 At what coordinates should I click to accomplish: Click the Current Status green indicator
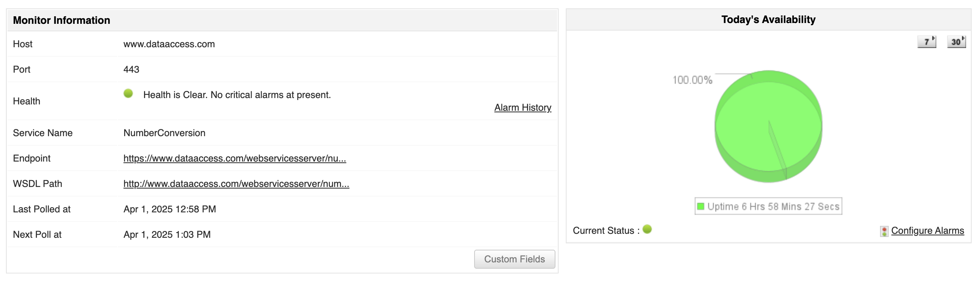[647, 229]
